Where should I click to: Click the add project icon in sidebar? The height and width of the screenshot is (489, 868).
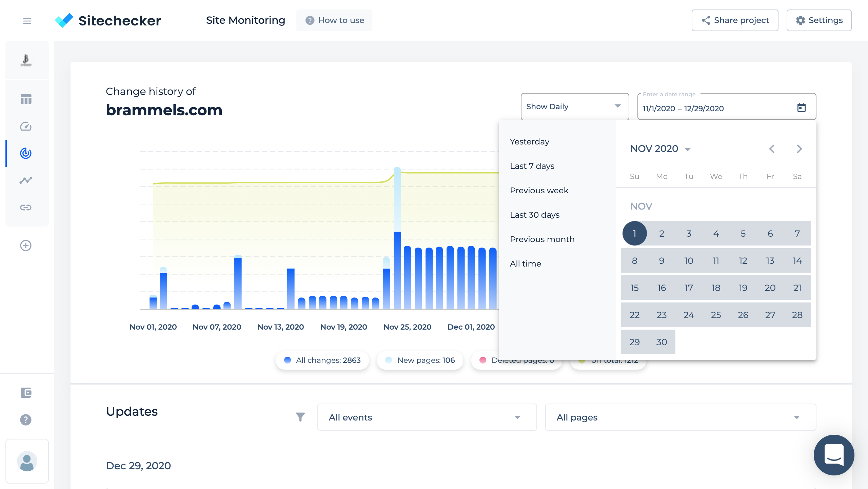pyautogui.click(x=26, y=245)
